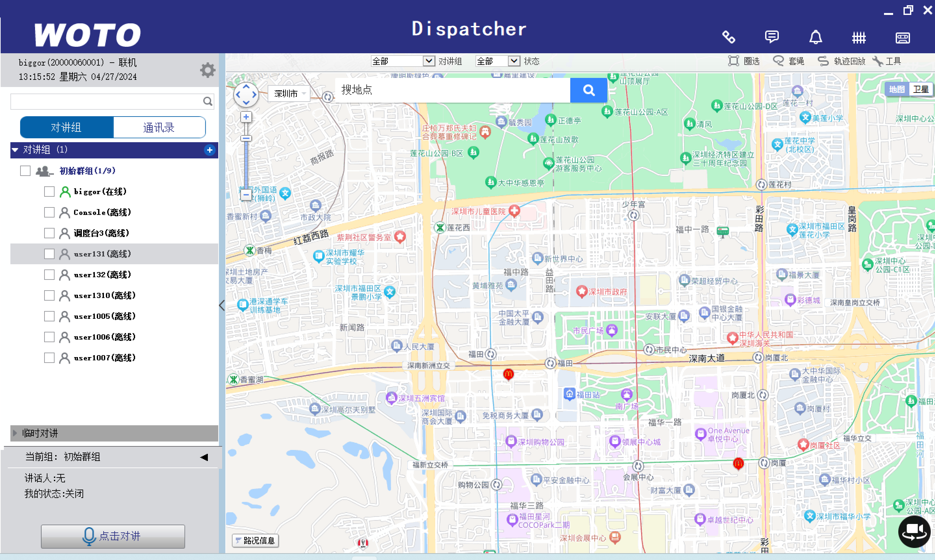Click the notification bell icon
Screen dimensions: 935x560
(815, 37)
